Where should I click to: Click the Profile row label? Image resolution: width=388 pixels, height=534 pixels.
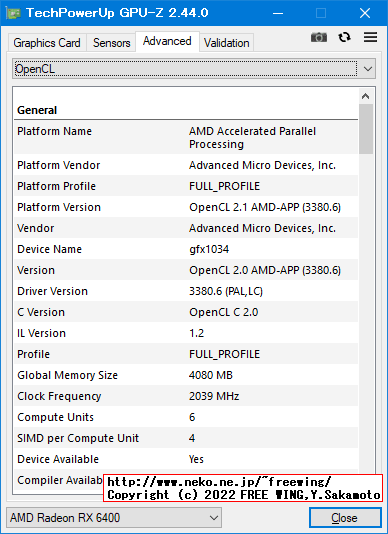pyautogui.click(x=33, y=355)
